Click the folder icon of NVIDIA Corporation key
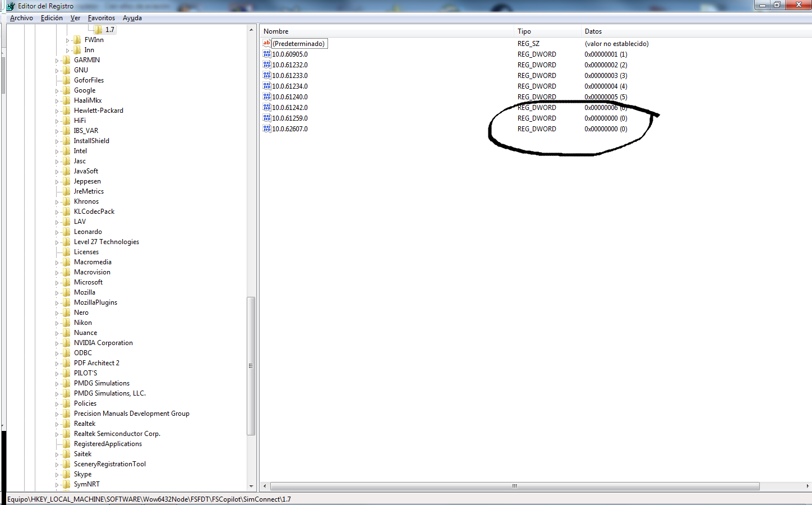Screen dimensions: 812x505 click(x=67, y=343)
